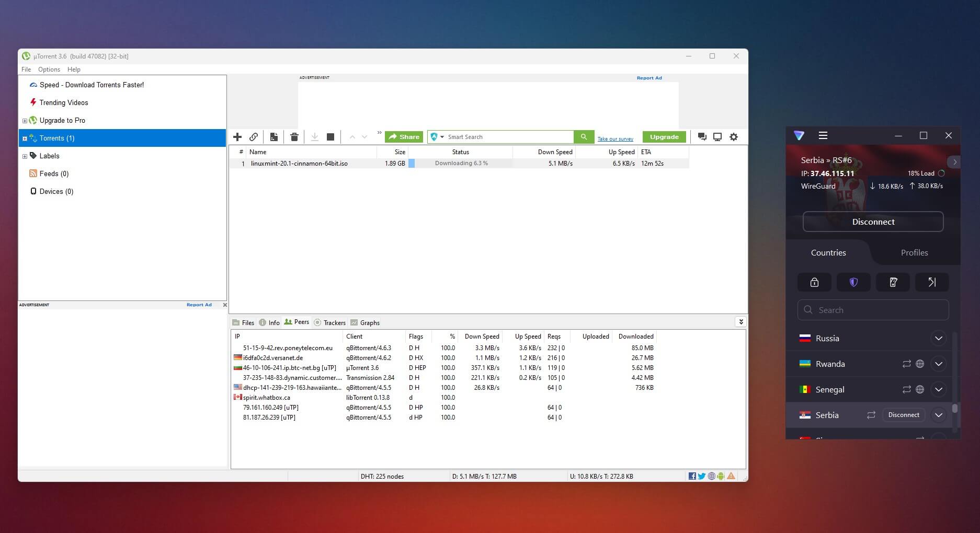This screenshot has width=980, height=533.
Task: Move torrent down the queue
Action: click(364, 137)
